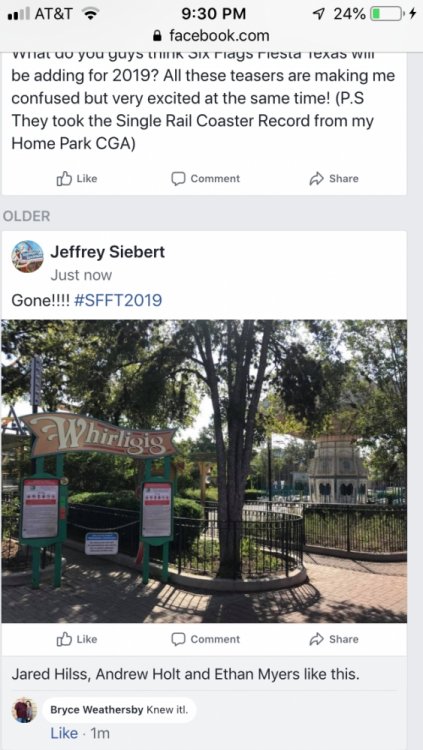Viewport: 423px width, 750px height.
Task: View the Whirligig entrance photo
Action: [x=204, y=471]
